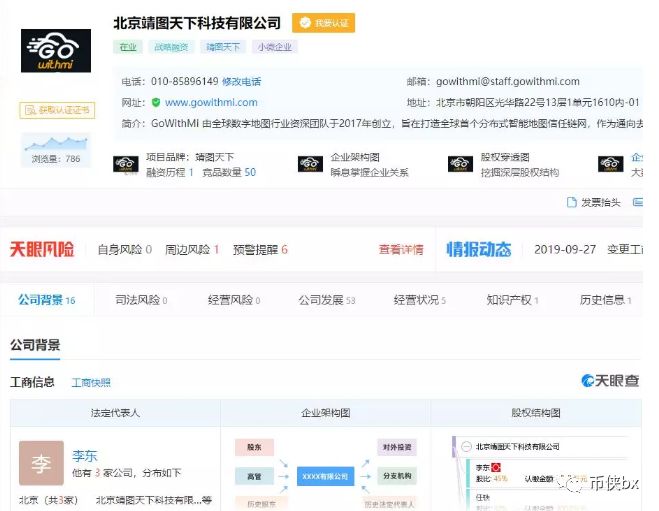The height and width of the screenshot is (511, 659).
Task: Click the 历史股东 box in diagram
Action: click(x=261, y=503)
